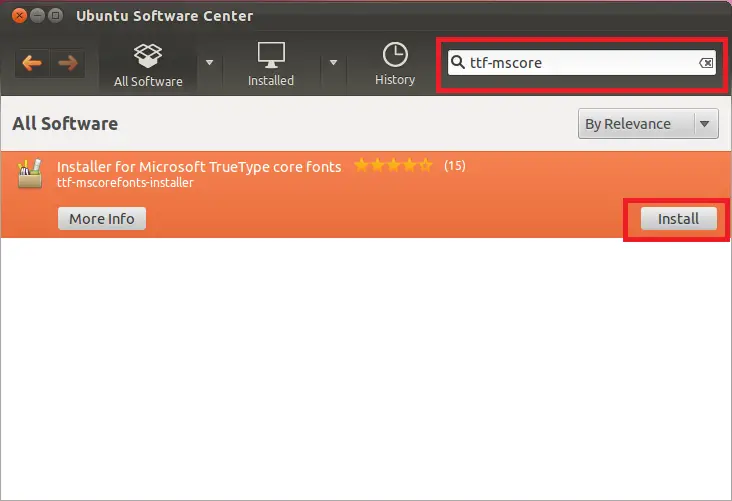Open the History view
The width and height of the screenshot is (732, 501).
[x=395, y=64]
